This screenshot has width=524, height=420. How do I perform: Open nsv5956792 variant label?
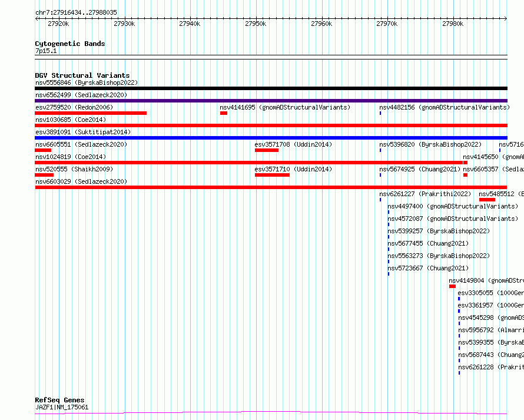[491, 330]
